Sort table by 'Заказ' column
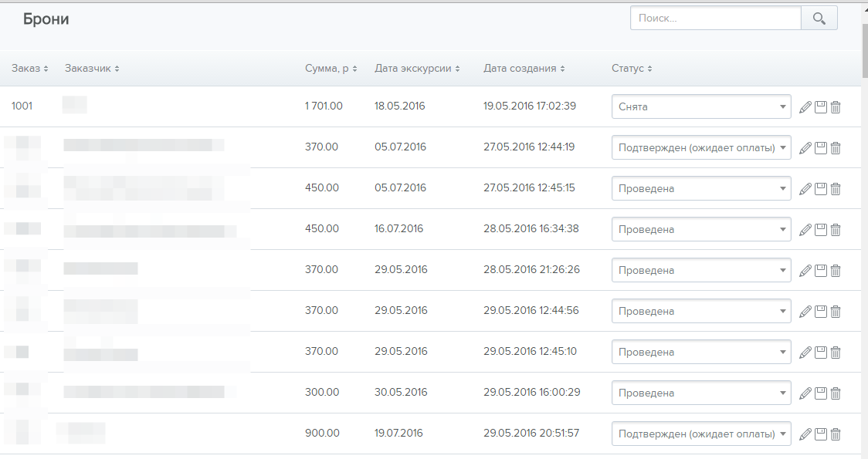Screen dimensions: 868x459 coord(29,69)
